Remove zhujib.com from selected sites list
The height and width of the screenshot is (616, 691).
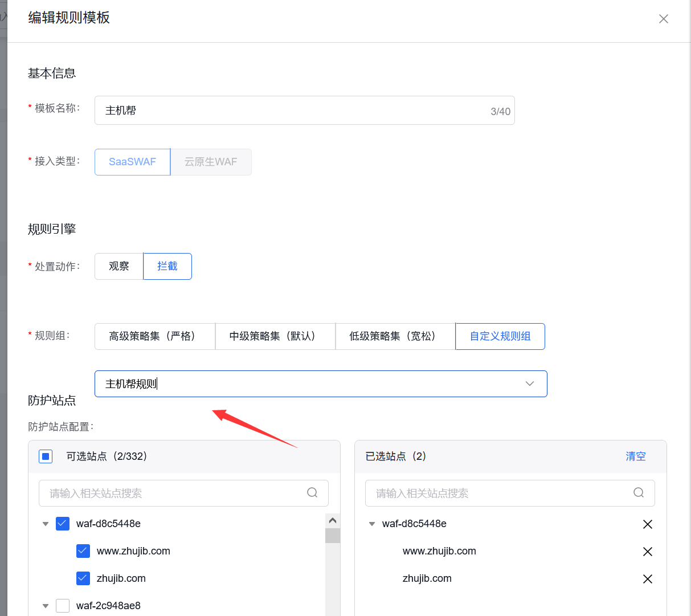(x=648, y=578)
